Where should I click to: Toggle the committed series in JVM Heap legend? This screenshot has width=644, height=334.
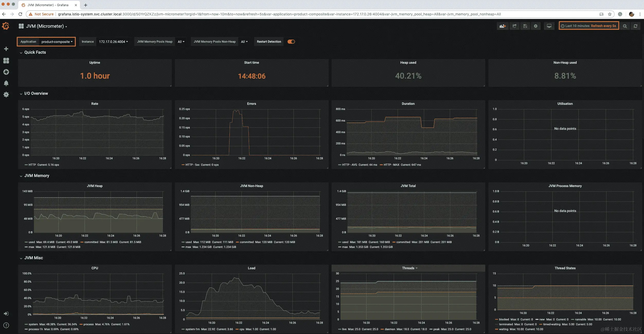click(x=91, y=242)
